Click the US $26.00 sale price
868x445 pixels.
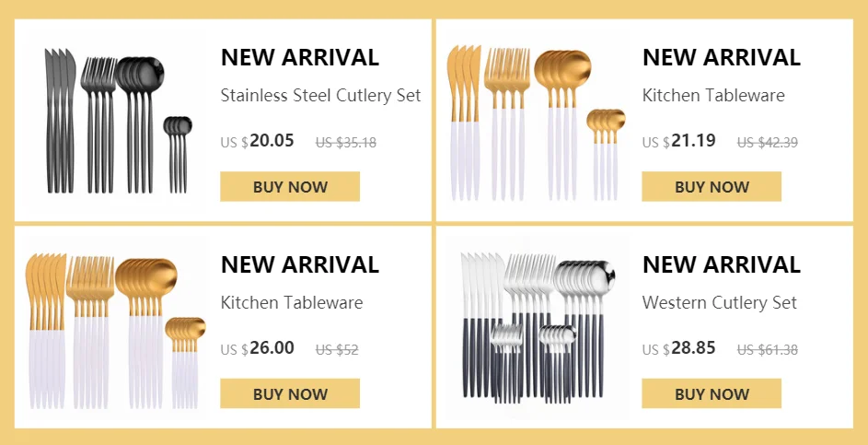tap(258, 348)
